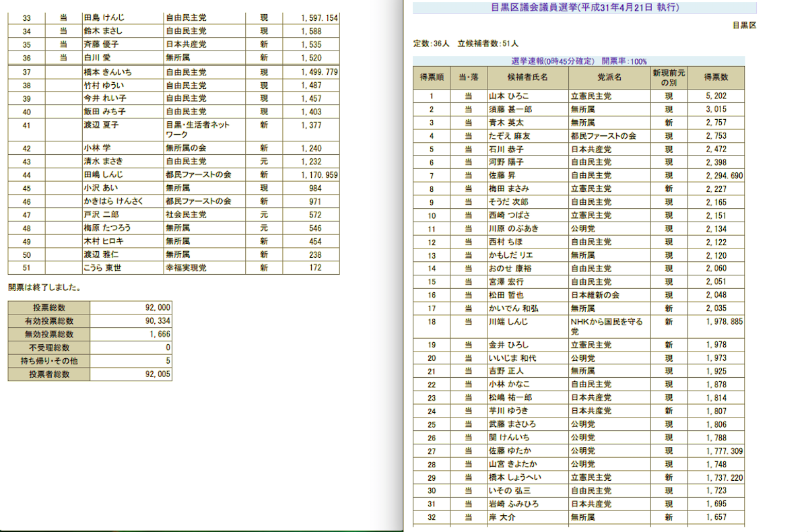Click candidate 橋本 きんいち
Viewport: 808px width, 532px height.
coord(108,72)
